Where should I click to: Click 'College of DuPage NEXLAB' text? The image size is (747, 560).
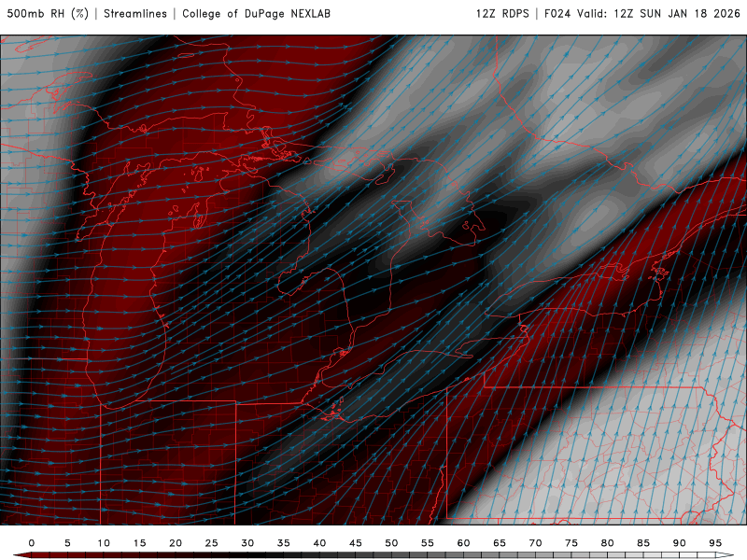tap(256, 14)
